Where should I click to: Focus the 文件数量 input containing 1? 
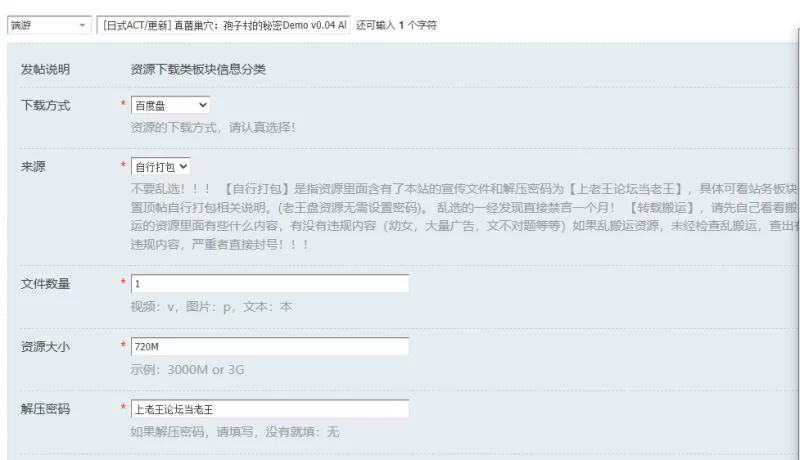[x=269, y=284]
